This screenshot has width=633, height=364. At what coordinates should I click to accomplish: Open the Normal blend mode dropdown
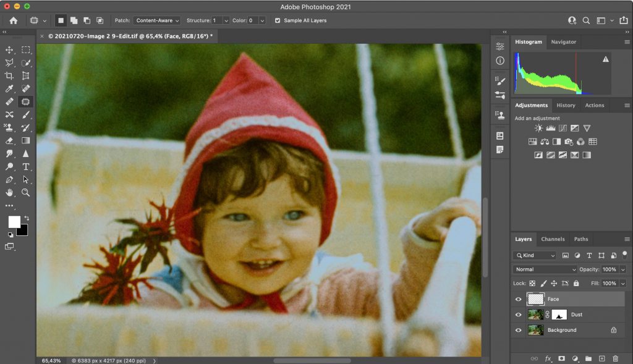pyautogui.click(x=545, y=269)
